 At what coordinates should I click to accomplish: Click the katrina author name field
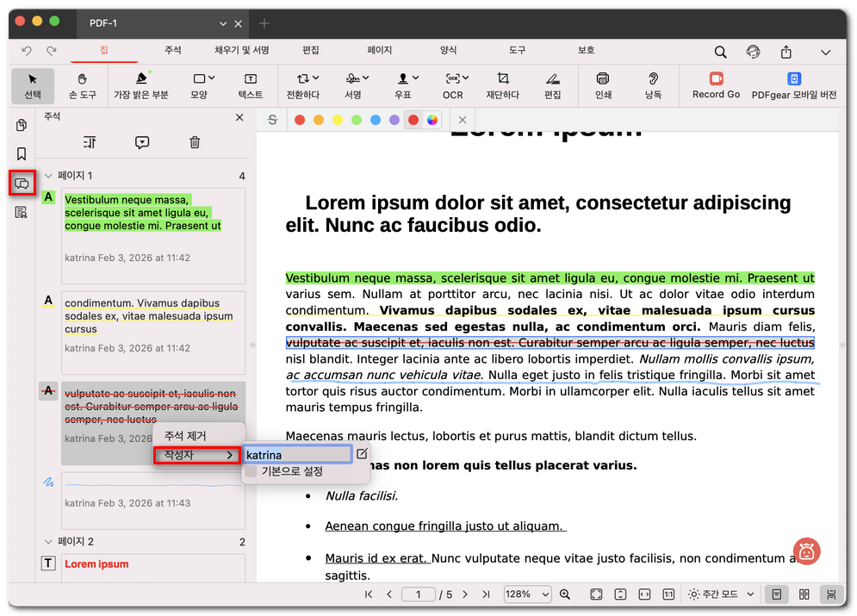coord(295,454)
